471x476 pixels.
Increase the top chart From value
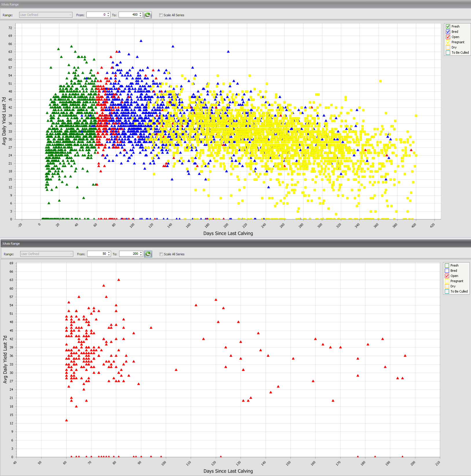(x=108, y=13)
